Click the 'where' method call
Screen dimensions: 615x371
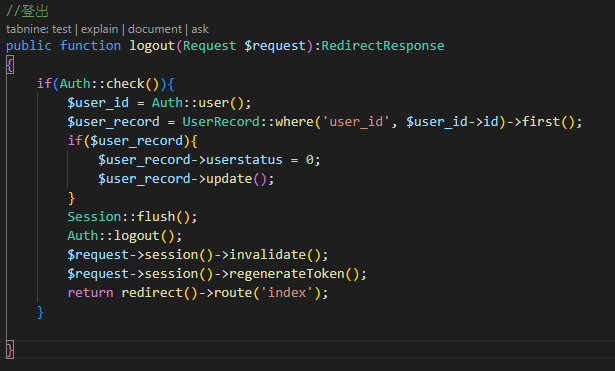(295, 122)
